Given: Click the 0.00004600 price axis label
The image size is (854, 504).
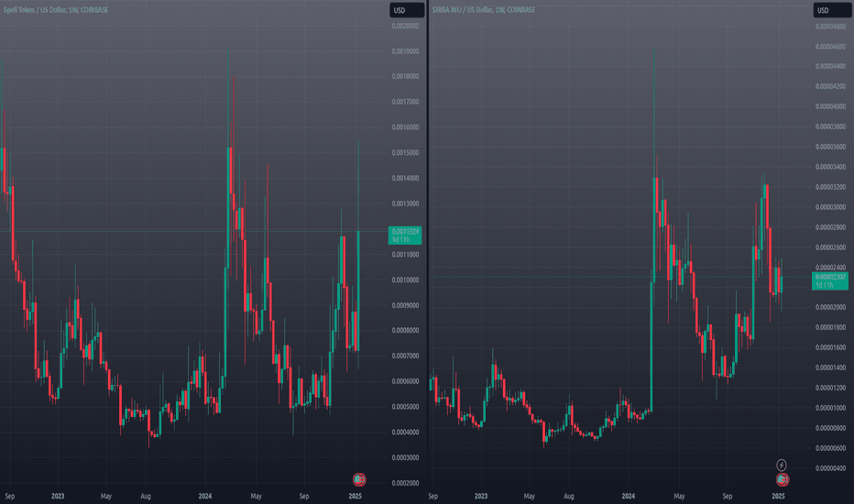Looking at the screenshot, I should tap(830, 47).
